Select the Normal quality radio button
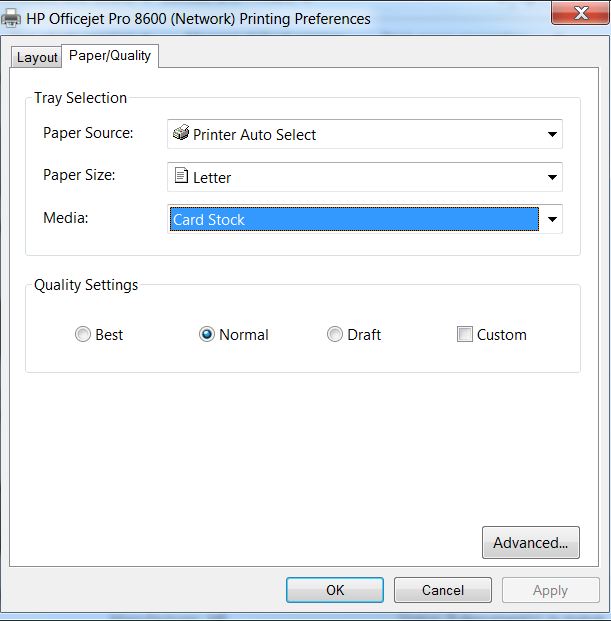611x621 pixels. point(207,334)
